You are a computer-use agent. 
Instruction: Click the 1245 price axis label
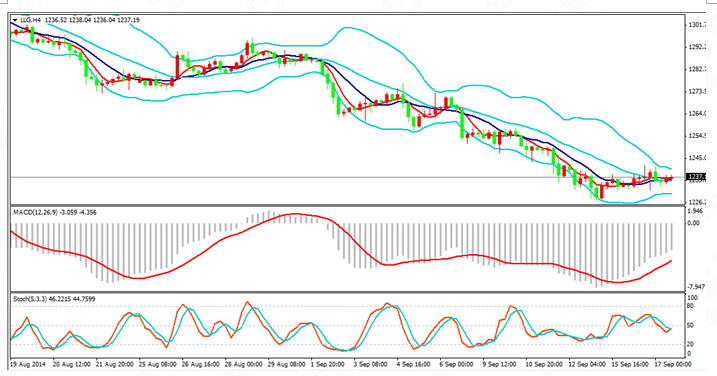pyautogui.click(x=697, y=158)
